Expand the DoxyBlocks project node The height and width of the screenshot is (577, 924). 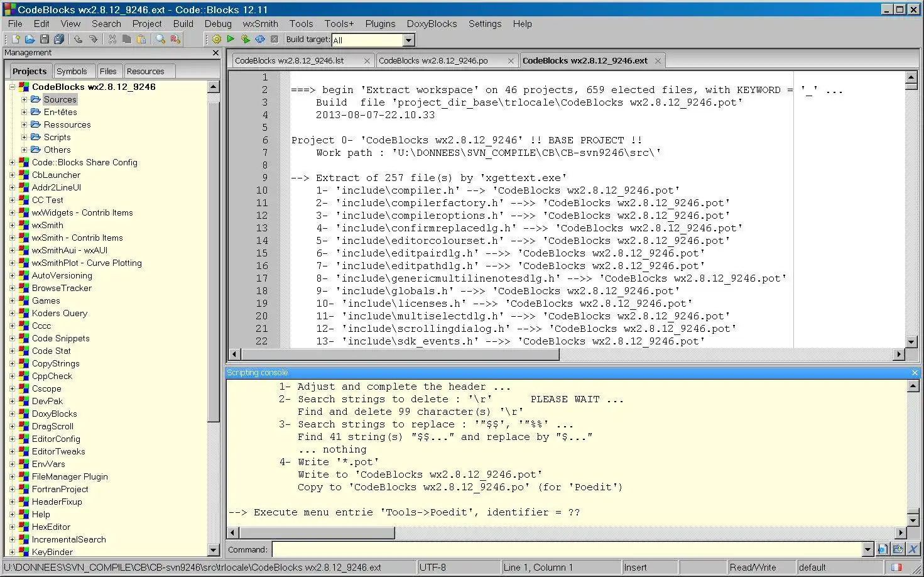point(12,414)
